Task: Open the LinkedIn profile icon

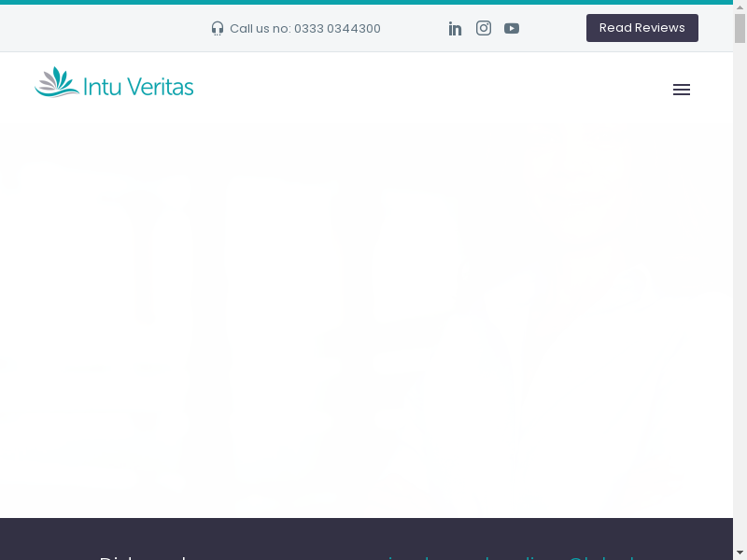Action: 455,28
